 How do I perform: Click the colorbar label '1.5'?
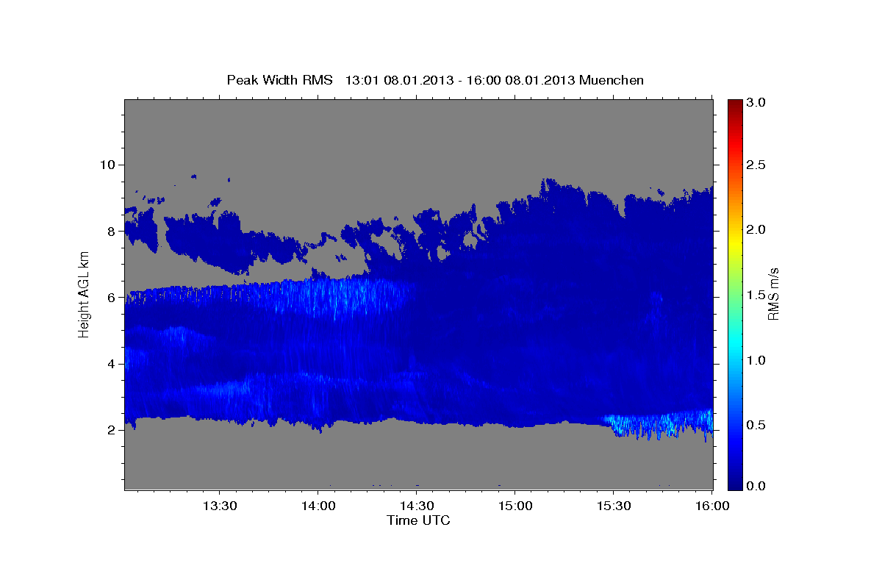756,295
